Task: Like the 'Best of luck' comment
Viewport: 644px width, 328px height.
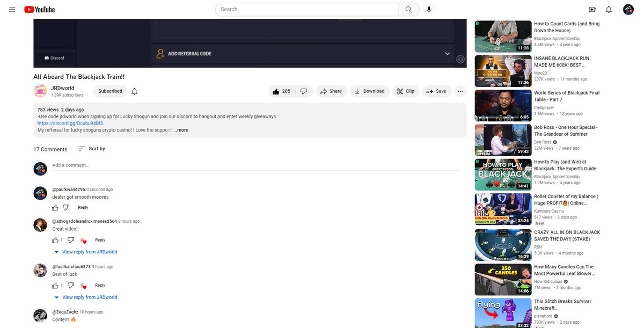Action: [55, 286]
